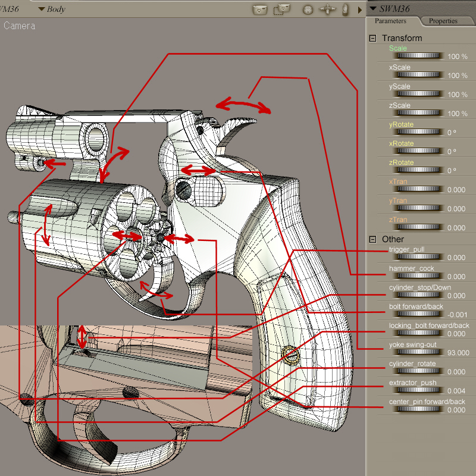476x476 pixels.
Task: Click the standing figure icon in toolbar
Action: [x=345, y=10]
